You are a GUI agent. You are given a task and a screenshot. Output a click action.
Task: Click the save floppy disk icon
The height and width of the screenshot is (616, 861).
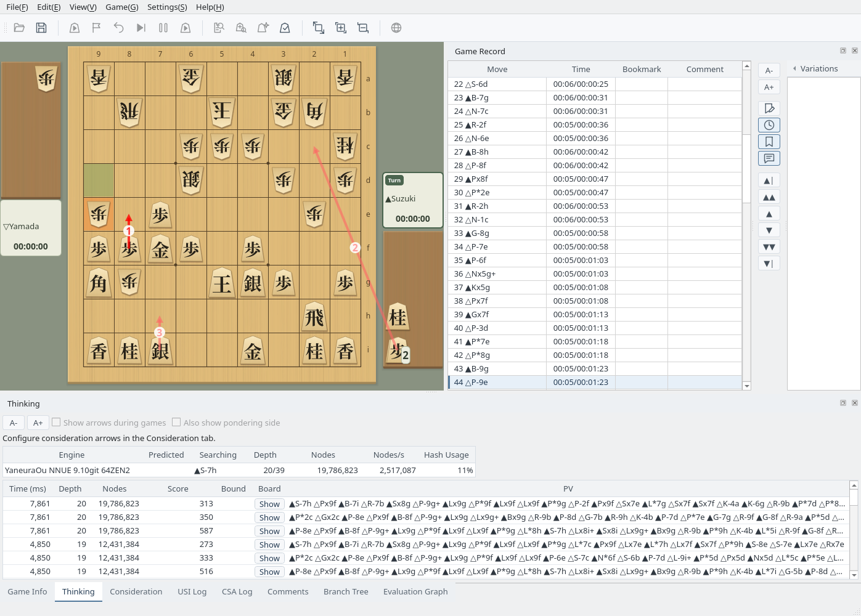tap(41, 28)
